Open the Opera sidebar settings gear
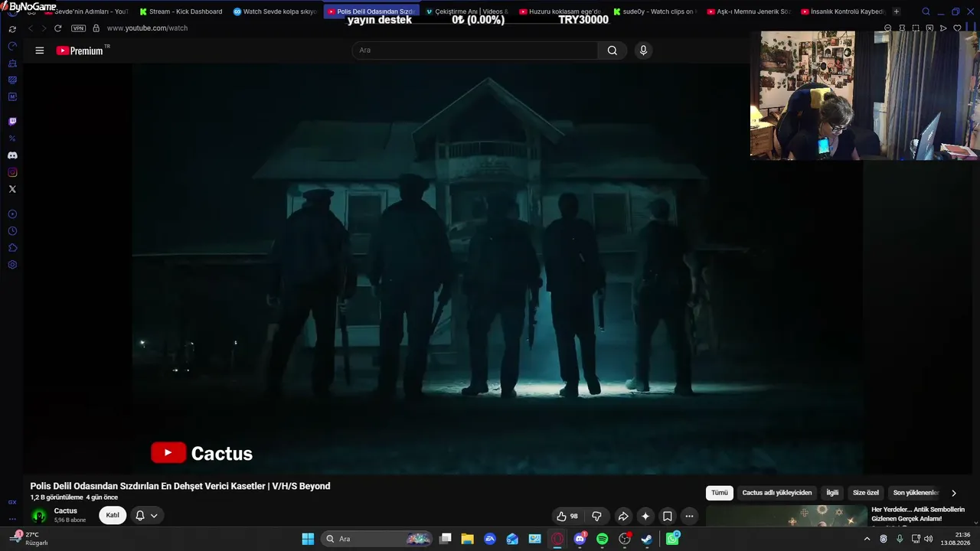 (x=12, y=265)
